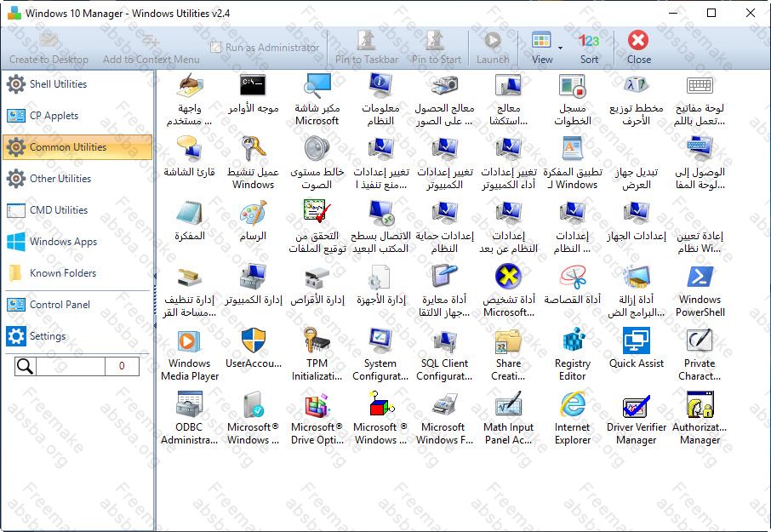Select the Disk Management icon (إدارة الأقراص)
Viewport: 771px width, 532px height.
pos(317,277)
